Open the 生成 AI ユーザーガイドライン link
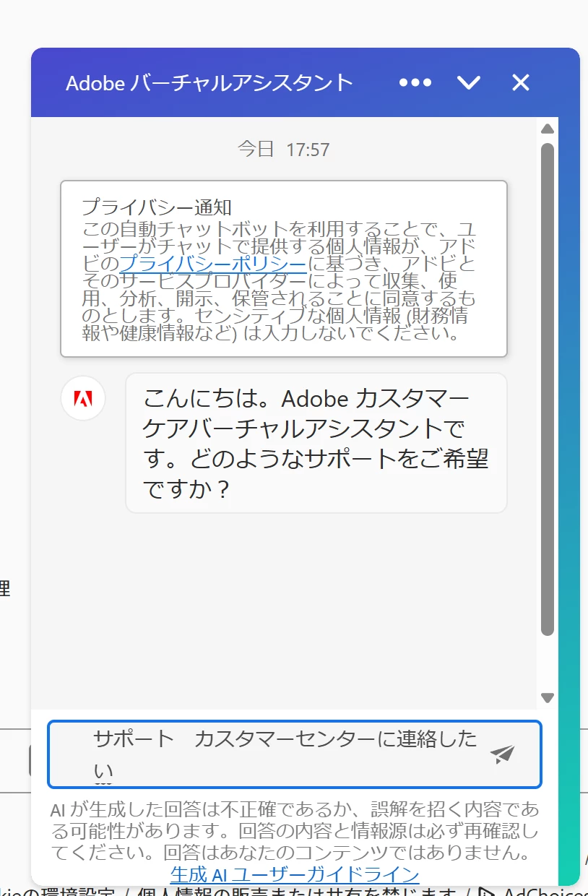The height and width of the screenshot is (896, 588). point(295,874)
